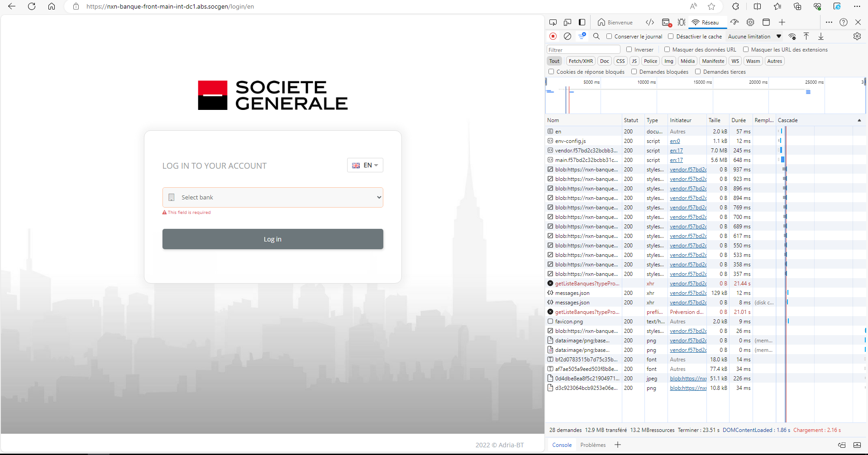868x455 pixels.
Task: Open network search magnifier icon
Action: pos(596,36)
